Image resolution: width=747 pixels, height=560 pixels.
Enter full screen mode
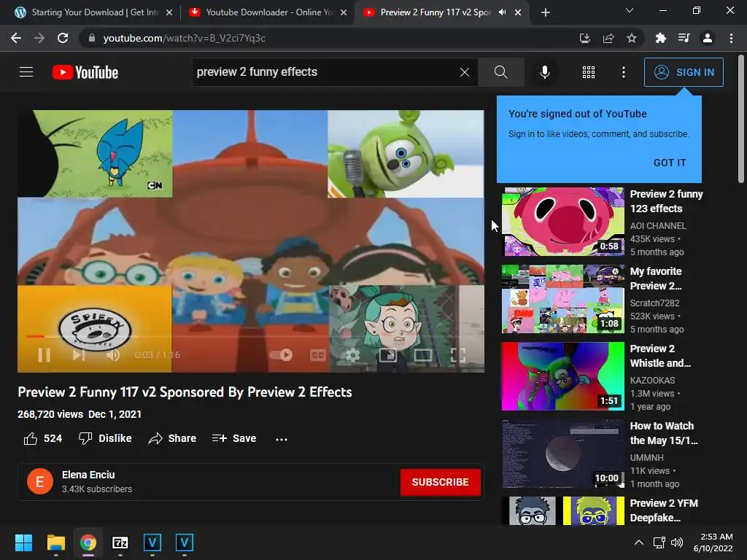(x=458, y=355)
